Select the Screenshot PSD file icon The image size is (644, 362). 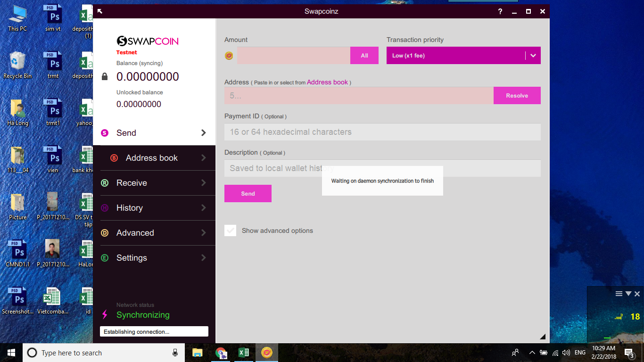coord(17,301)
